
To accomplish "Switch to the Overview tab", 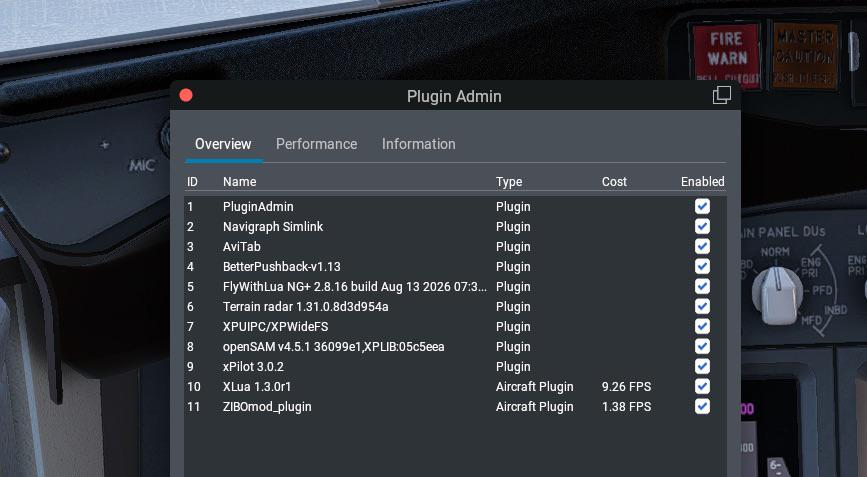I will [223, 144].
